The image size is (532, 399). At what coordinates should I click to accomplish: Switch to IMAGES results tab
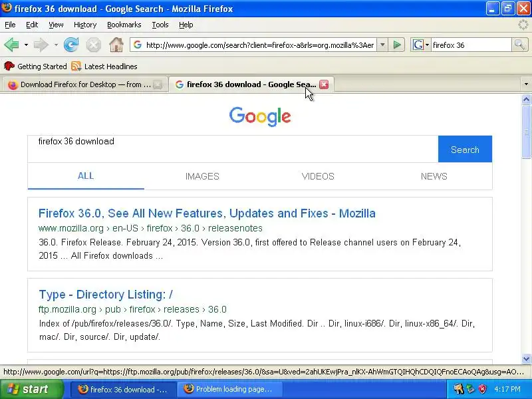[202, 176]
